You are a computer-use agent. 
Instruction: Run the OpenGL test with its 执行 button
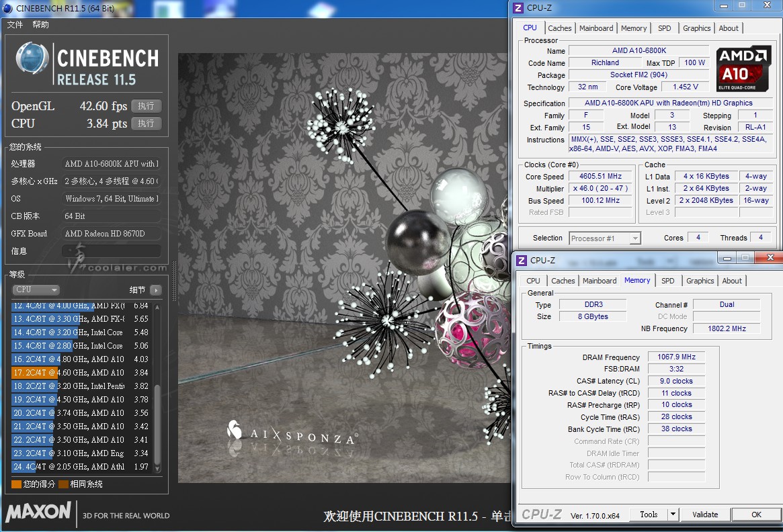147,106
